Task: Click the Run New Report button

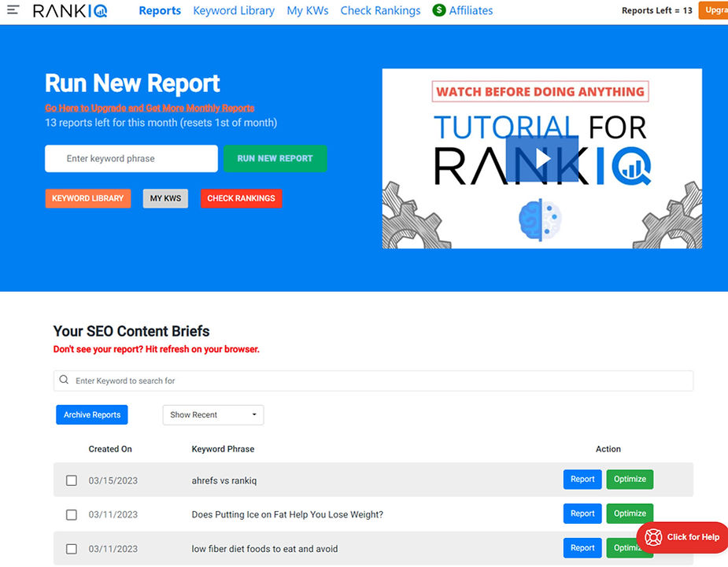Action: 275,159
